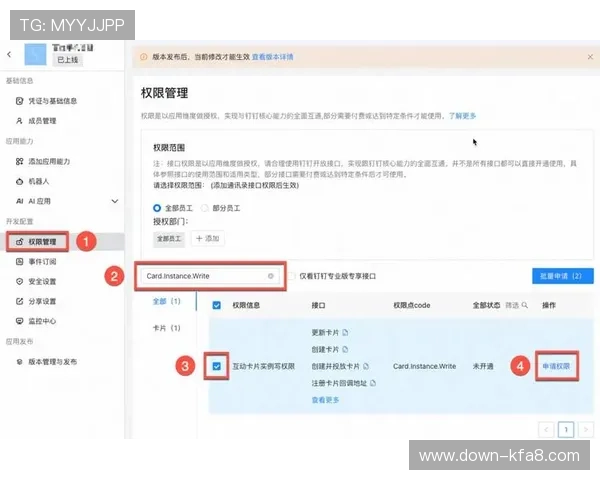Click the 了解更多 link

[462, 116]
